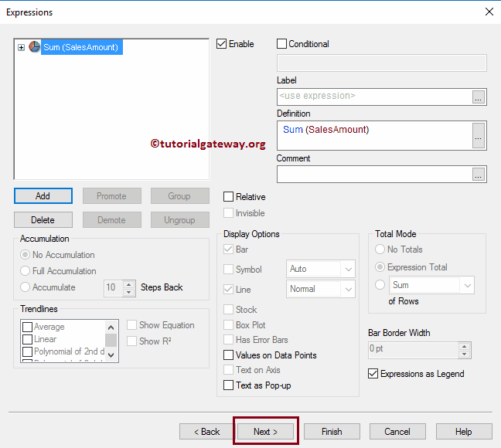Image resolution: width=501 pixels, height=448 pixels.
Task: Select Expression Total radio button
Action: (x=380, y=267)
